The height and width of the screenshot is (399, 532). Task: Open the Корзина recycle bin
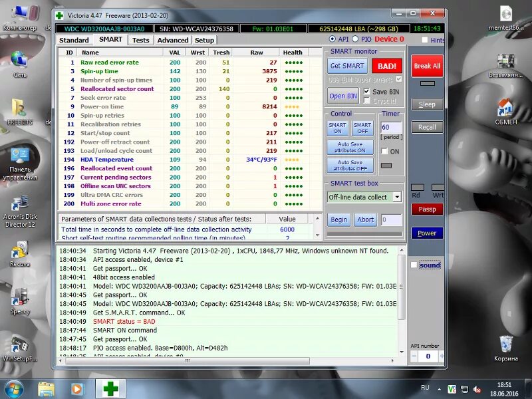click(x=506, y=348)
